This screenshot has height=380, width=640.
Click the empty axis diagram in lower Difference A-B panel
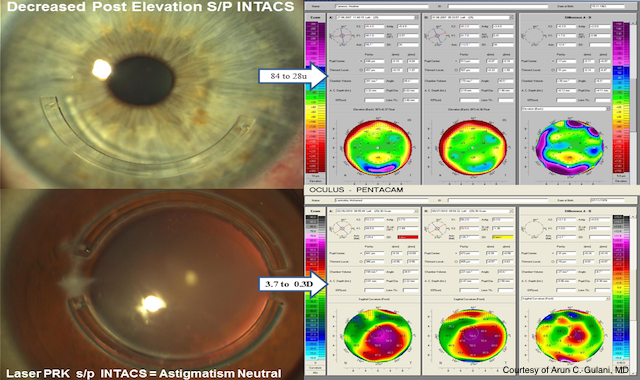pyautogui.click(x=534, y=229)
